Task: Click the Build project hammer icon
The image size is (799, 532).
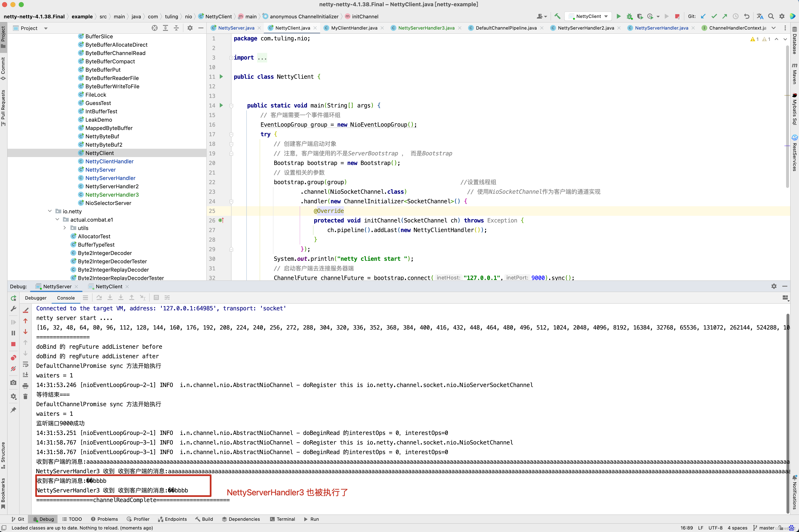Action: coord(557,16)
